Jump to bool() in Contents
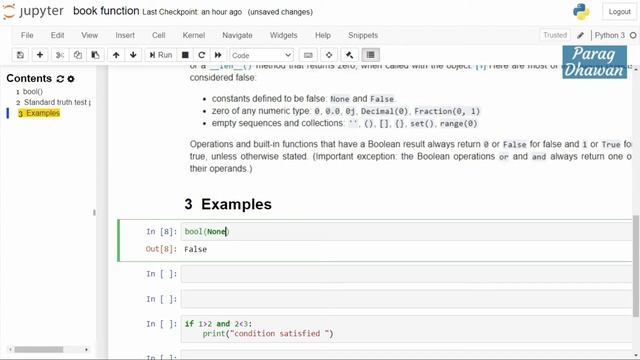640x360 pixels. [x=33, y=91]
